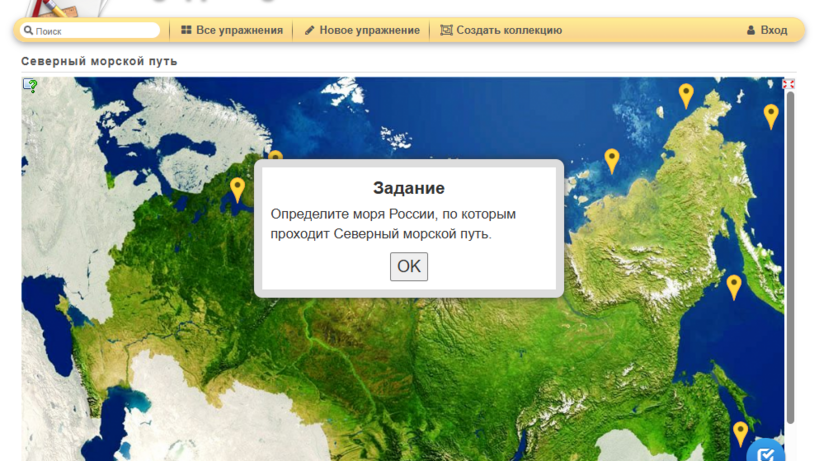Focus the Поиск search field
The height and width of the screenshot is (461, 819).
pos(95,31)
